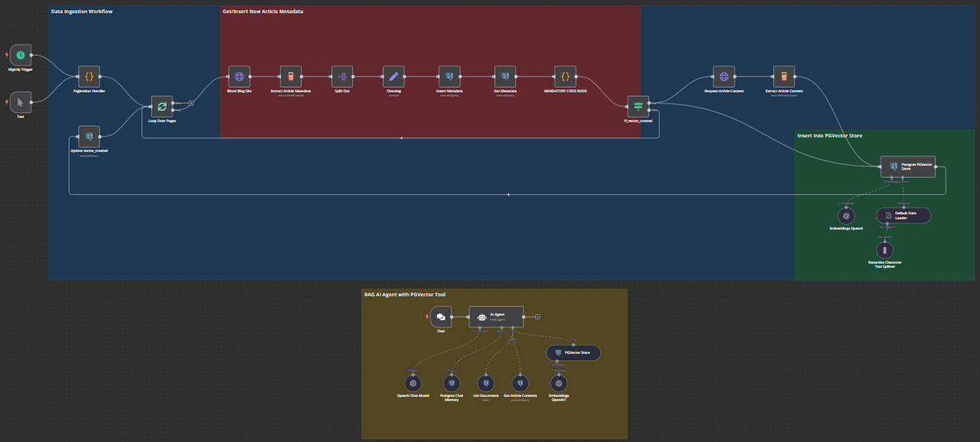Open the Loop Over Pages node
Viewport: 980px width, 442px height.
162,106
